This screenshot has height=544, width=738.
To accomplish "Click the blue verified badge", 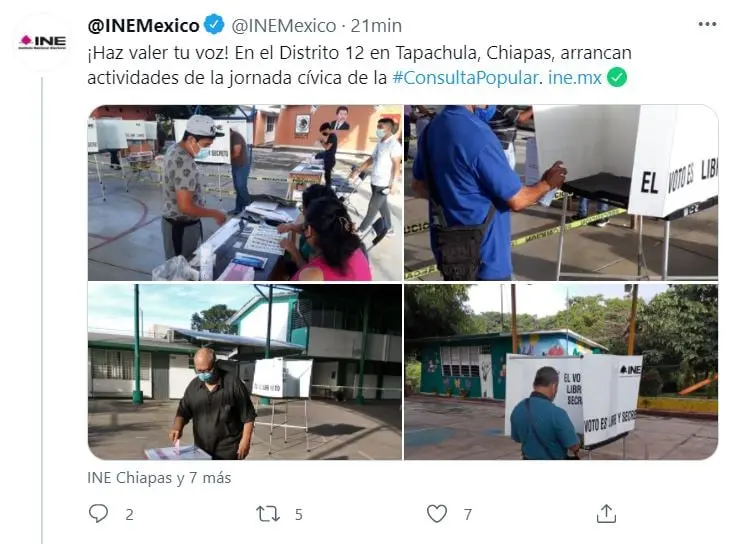I will click(215, 24).
